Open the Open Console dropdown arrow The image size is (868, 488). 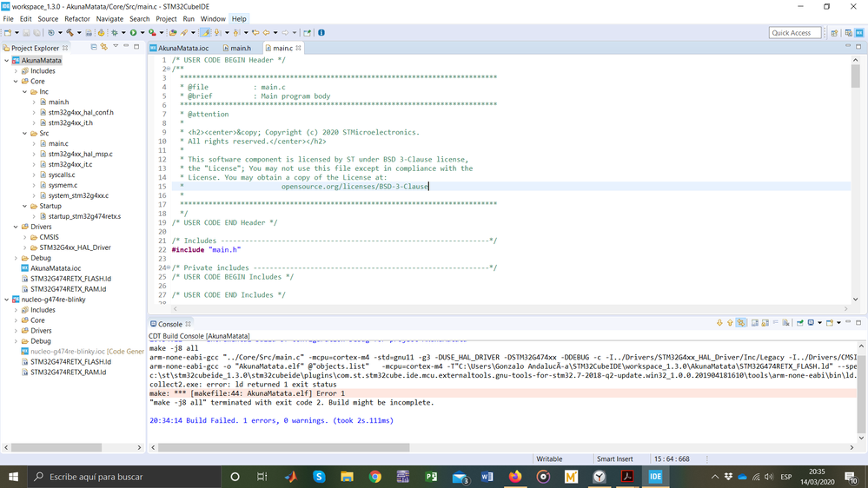(x=838, y=323)
